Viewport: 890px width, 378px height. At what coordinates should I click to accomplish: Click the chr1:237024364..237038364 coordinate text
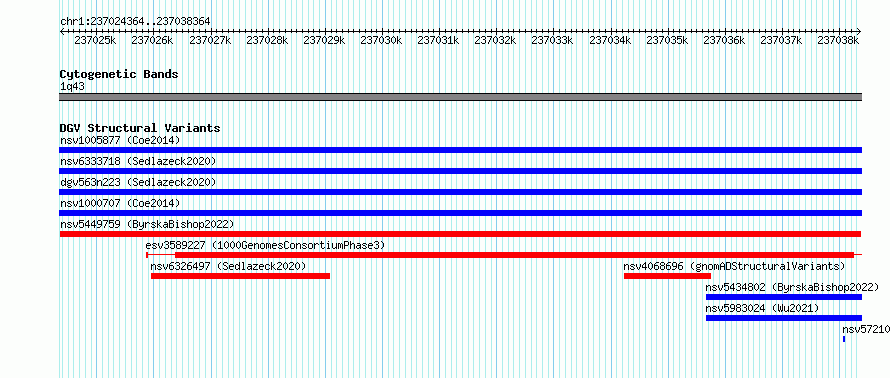pos(135,21)
